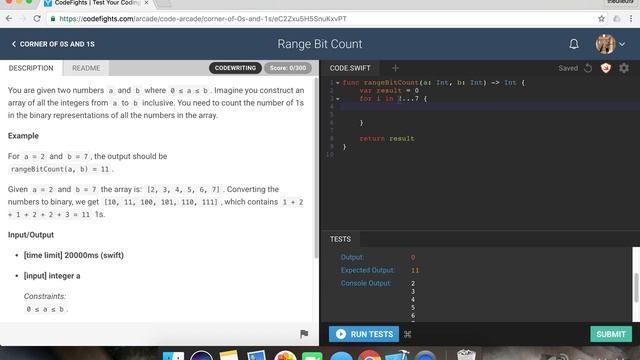Click the 'var result = 0' code line

[x=389, y=91]
